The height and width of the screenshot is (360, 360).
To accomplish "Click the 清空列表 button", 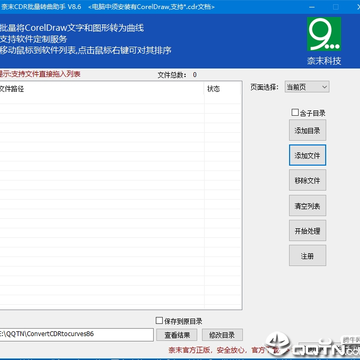I will pos(307,206).
